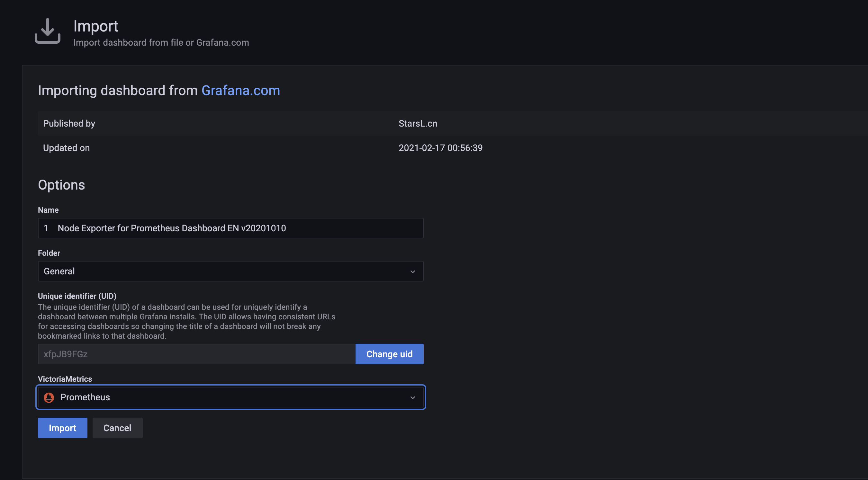Open the Grafana.com link

coord(240,90)
